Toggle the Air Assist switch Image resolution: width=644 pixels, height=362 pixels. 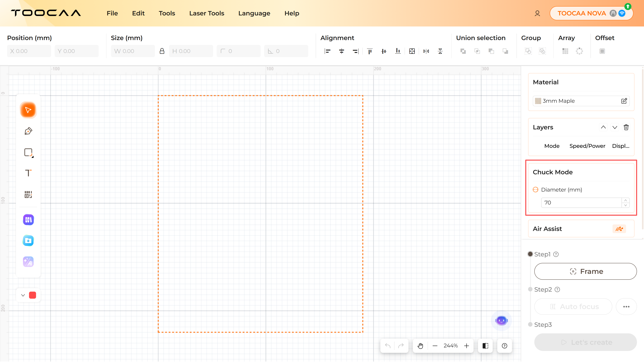(x=619, y=229)
